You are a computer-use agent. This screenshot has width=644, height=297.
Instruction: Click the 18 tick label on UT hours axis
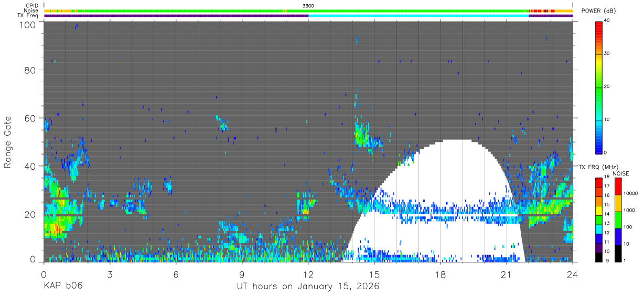pos(441,274)
